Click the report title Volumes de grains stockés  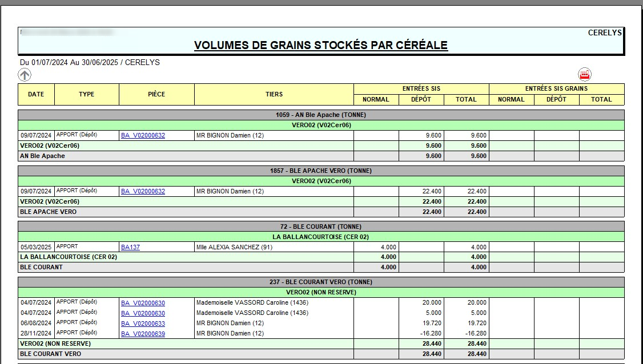pyautogui.click(x=320, y=45)
